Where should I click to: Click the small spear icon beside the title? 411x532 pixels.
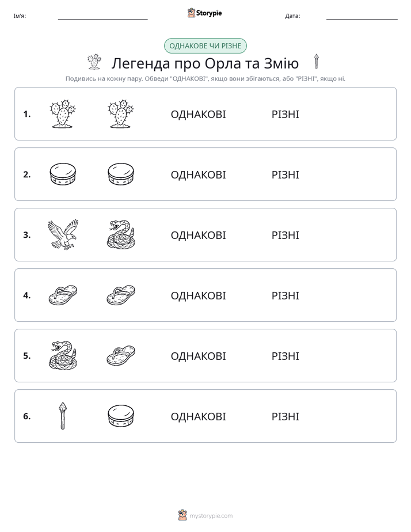pyautogui.click(x=317, y=62)
